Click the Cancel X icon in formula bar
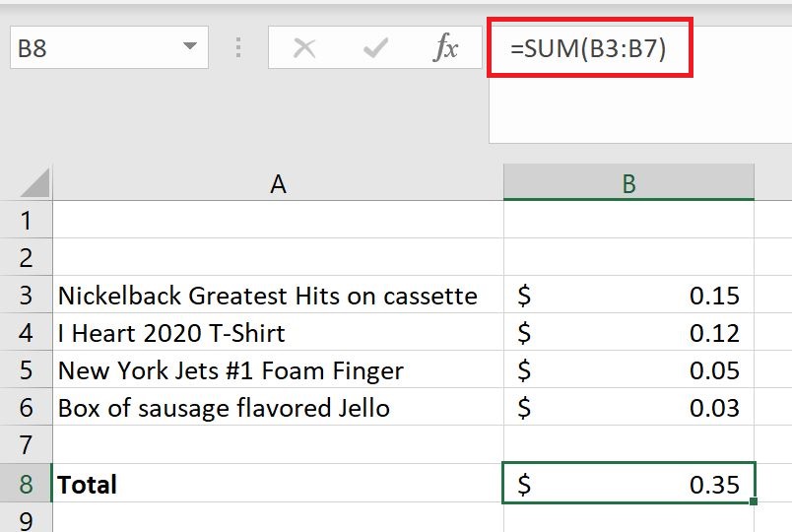Image resolution: width=792 pixels, height=532 pixels. coord(304,47)
